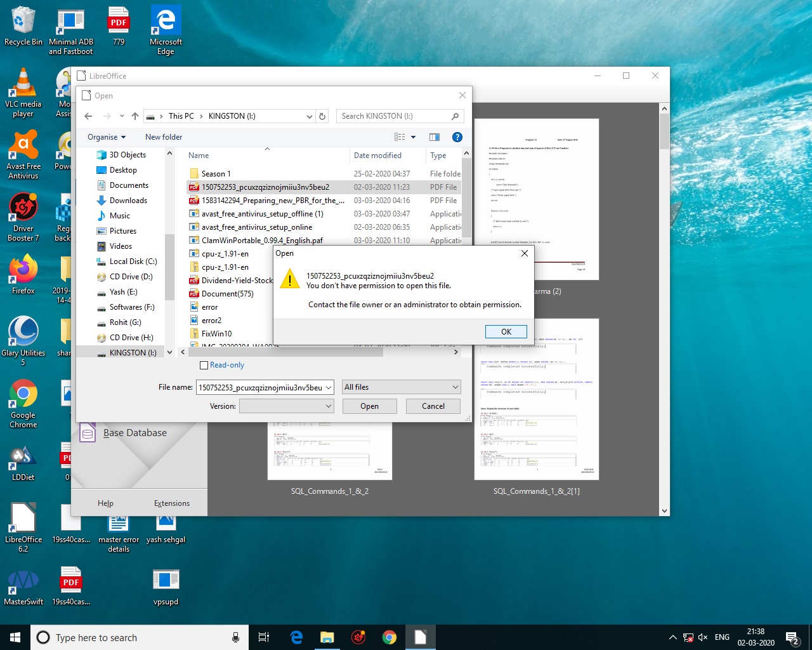Open Google Chrome from the taskbar
Viewport: 812px width, 650px height.
pos(389,637)
